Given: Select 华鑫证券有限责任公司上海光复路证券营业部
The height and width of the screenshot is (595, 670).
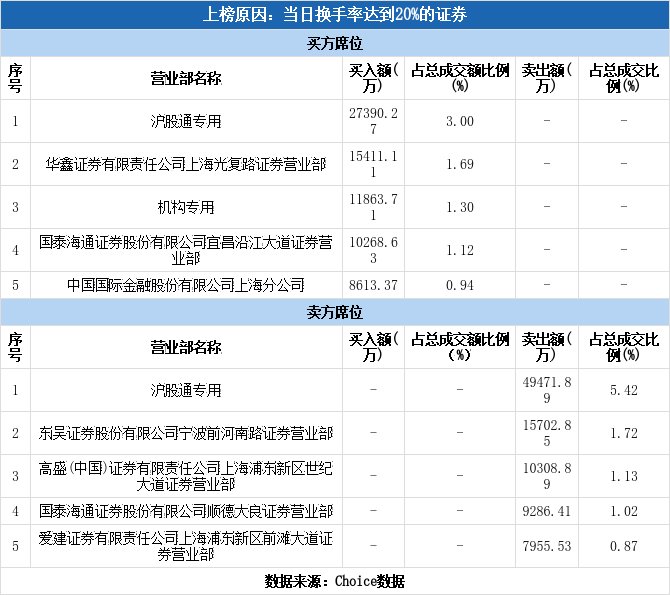Looking at the screenshot, I should tap(186, 164).
